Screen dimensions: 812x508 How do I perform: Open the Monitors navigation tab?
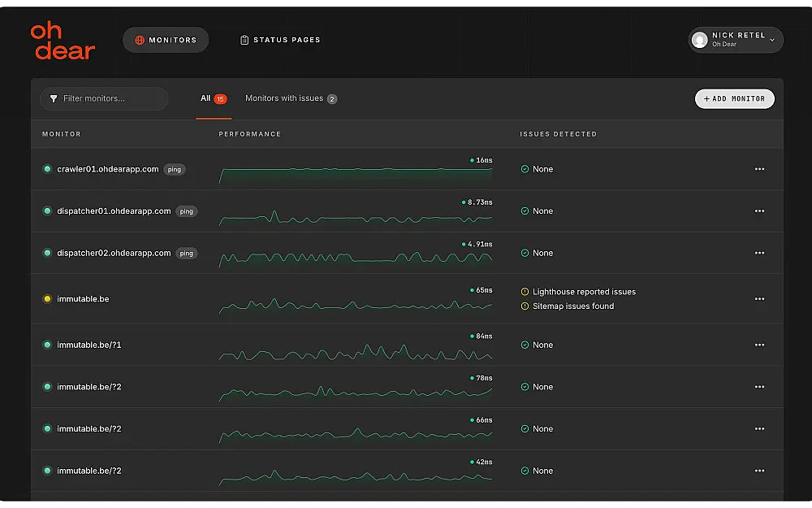[x=166, y=40]
